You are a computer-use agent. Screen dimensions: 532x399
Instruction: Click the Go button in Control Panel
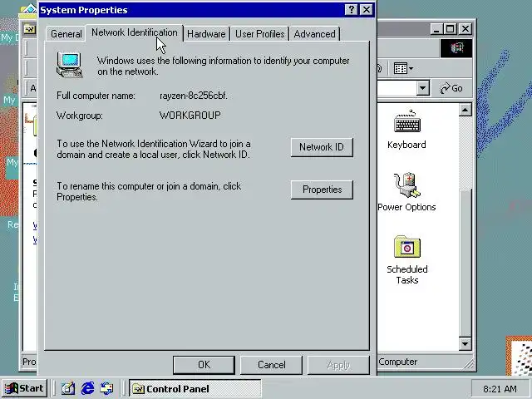[x=451, y=89]
